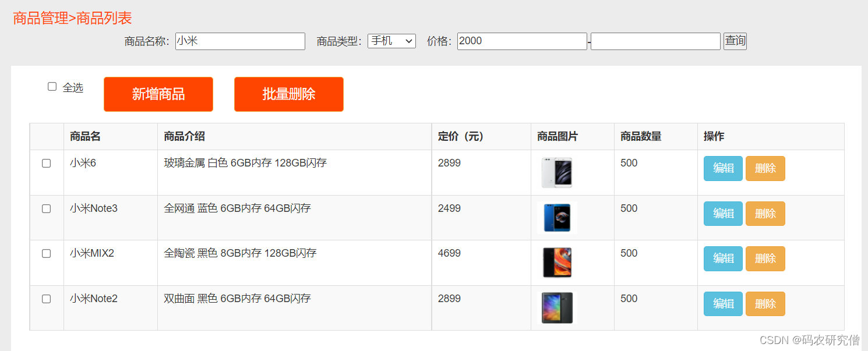This screenshot has height=351, width=868.
Task: Open the 商品类型 dropdown showing 手机
Action: click(391, 41)
